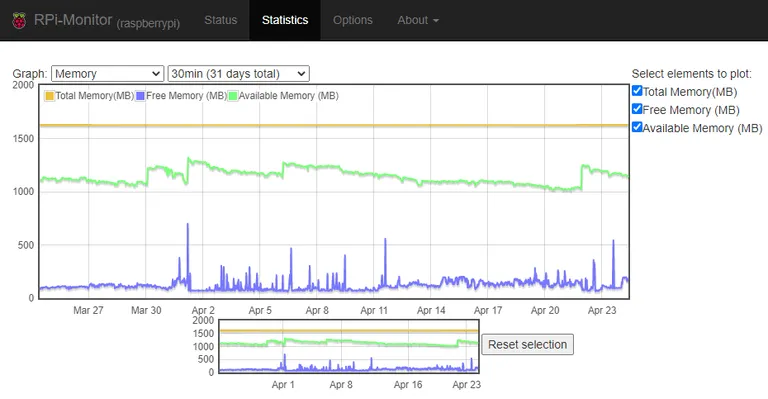Expand the About dropdown menu
Image resolution: width=768 pixels, height=399 pixels.
point(418,20)
